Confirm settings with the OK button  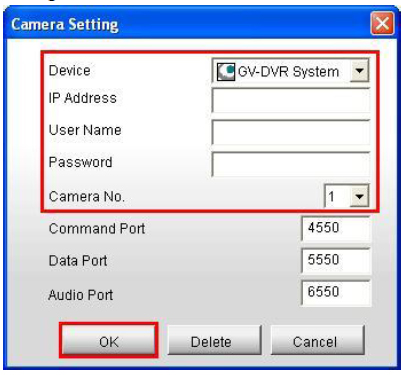(x=108, y=340)
